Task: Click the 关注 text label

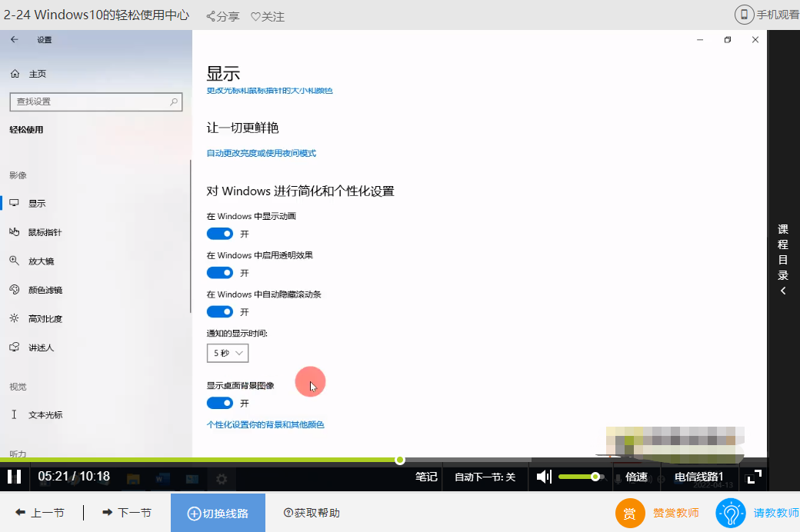Action: tap(273, 17)
